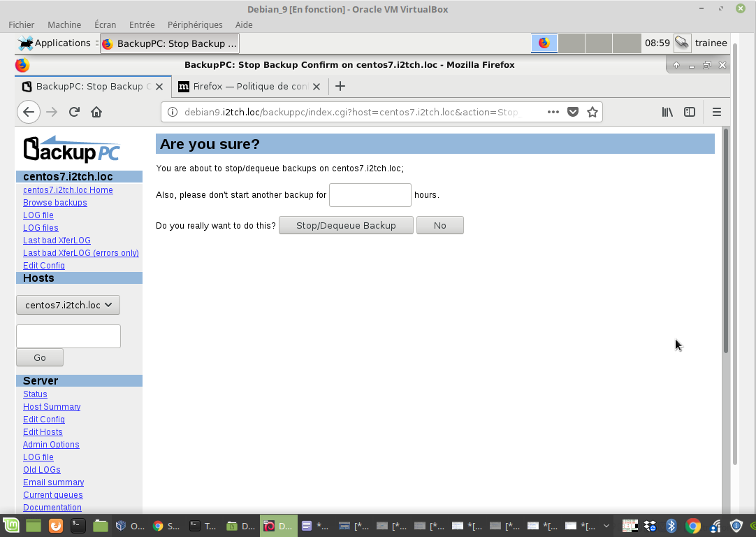Viewport: 756px width, 537px height.
Task: Open Firefox hamburger menu
Action: [716, 112]
